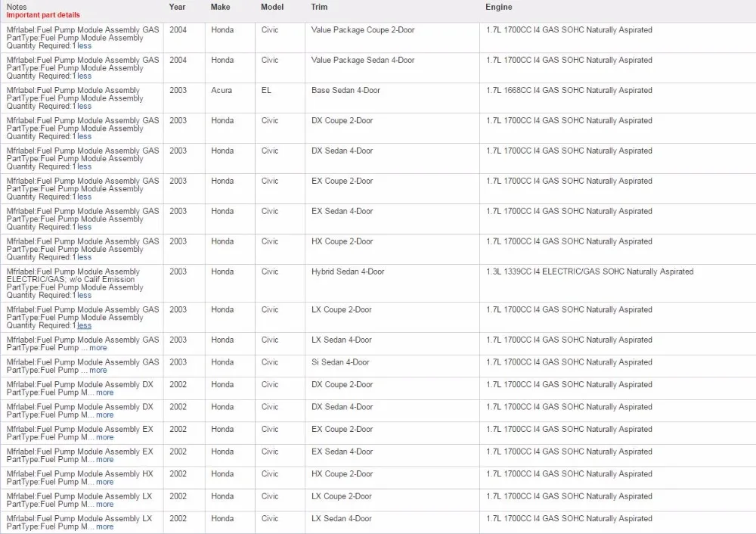Viewport: 756px width, 534px height.
Task: Select 'DX Coupe 2-Door' trim in 2002 row
Action: [342, 384]
